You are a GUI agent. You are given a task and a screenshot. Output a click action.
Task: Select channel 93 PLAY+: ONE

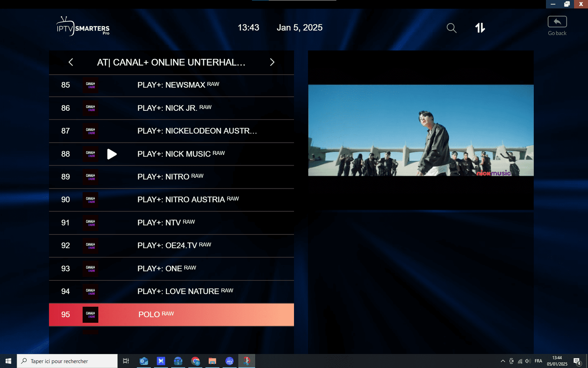point(171,269)
